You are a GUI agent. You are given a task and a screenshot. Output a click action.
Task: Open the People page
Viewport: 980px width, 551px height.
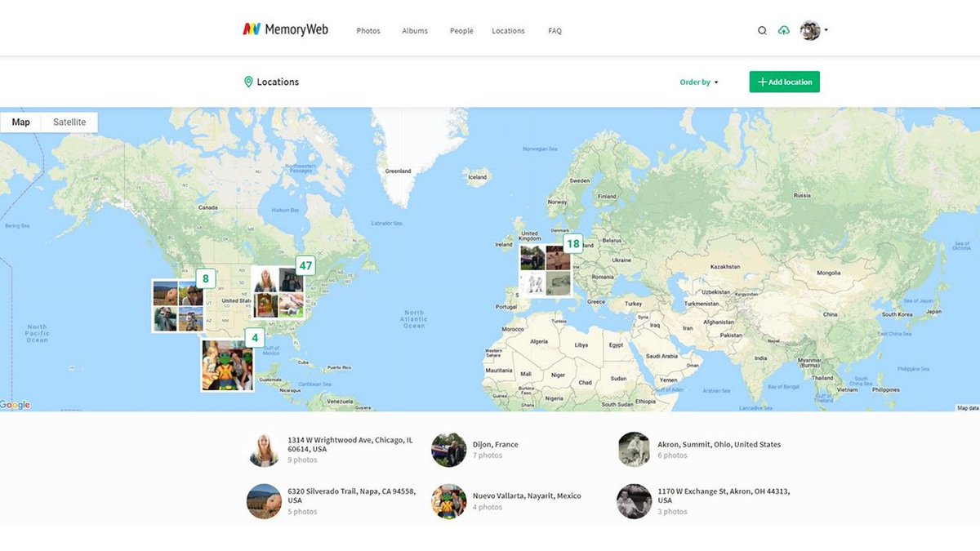[x=461, y=30]
